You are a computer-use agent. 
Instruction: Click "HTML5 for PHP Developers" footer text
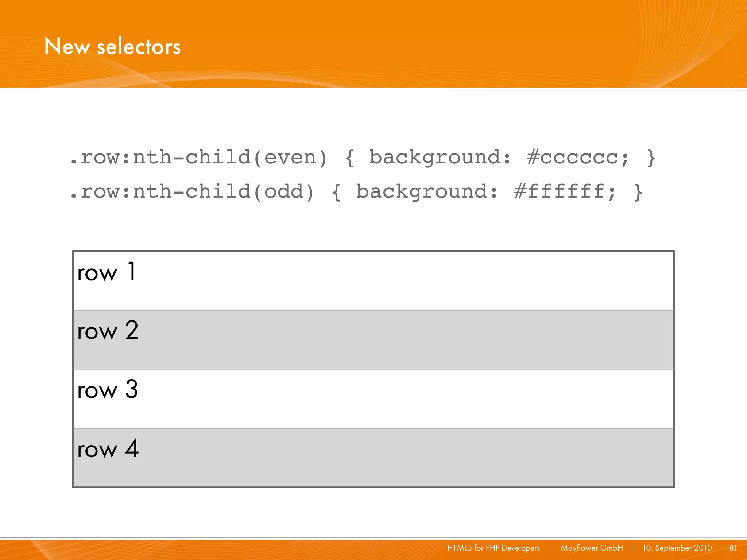coord(493,548)
